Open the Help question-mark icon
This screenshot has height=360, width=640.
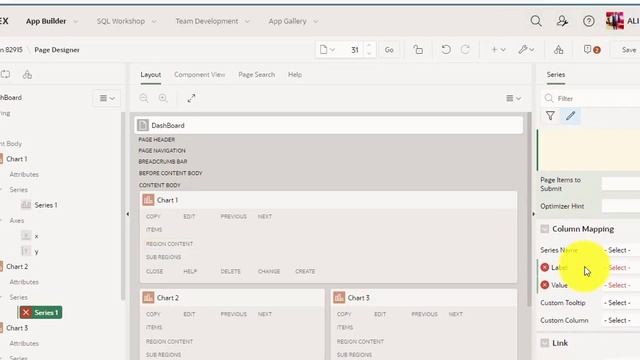(589, 21)
